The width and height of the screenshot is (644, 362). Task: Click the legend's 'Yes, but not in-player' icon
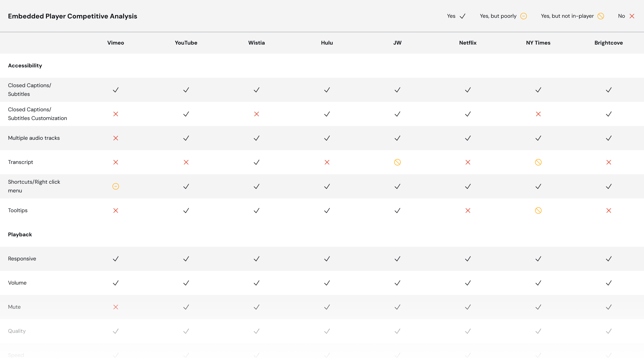click(601, 16)
